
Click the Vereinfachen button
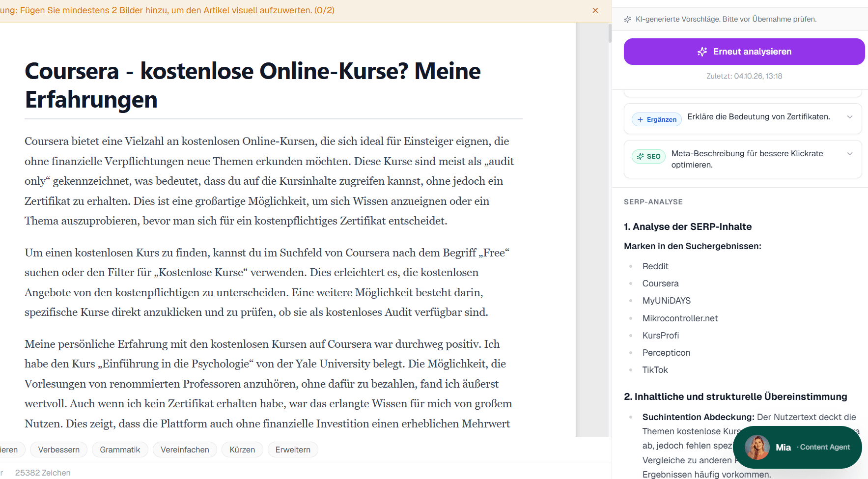[x=185, y=450]
